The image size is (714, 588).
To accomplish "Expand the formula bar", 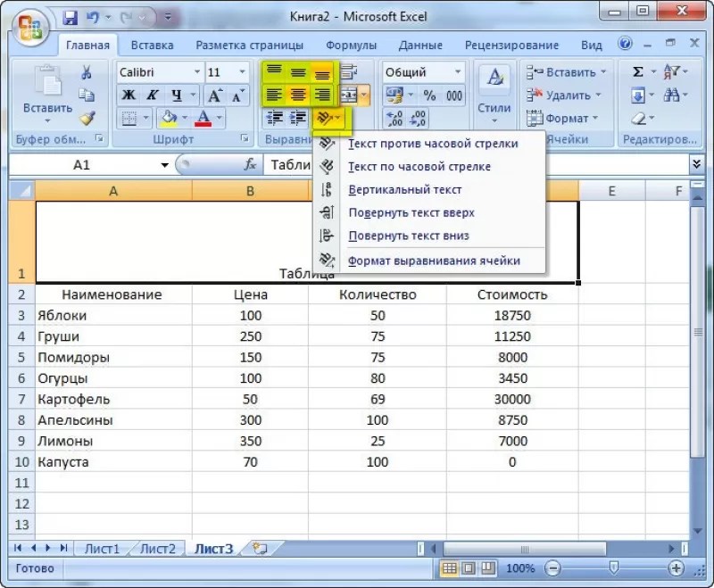I will click(696, 164).
